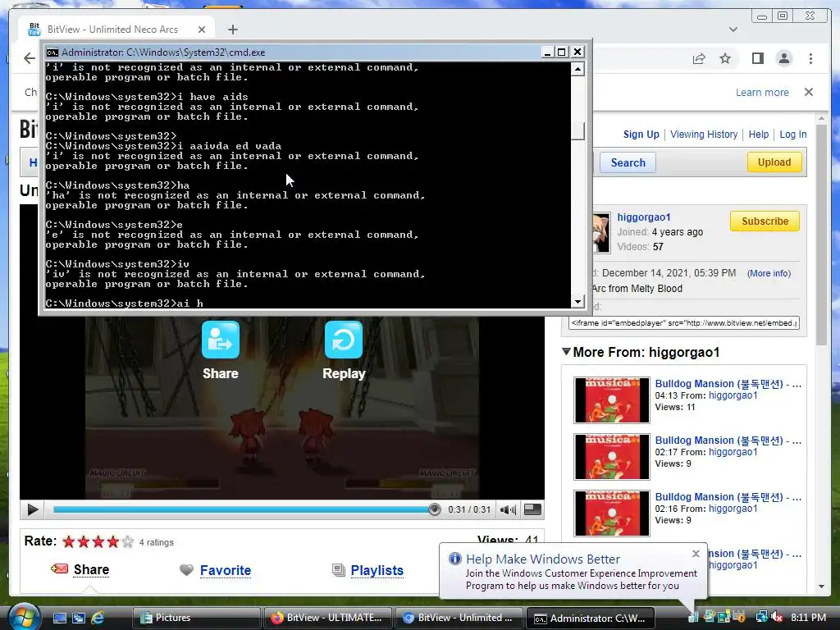Bookmark page with Chrome star icon
Image resolution: width=840 pixels, height=630 pixels.
pos(725,58)
